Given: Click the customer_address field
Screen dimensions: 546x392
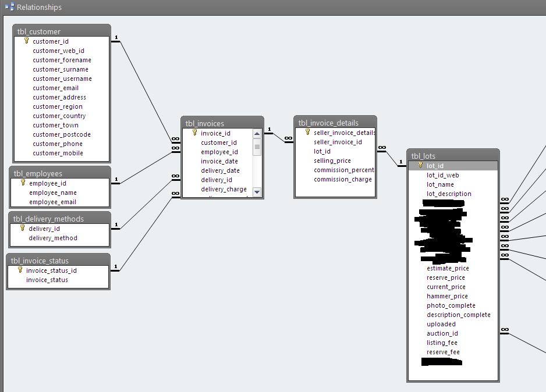Looking at the screenshot, I should click(x=59, y=97).
